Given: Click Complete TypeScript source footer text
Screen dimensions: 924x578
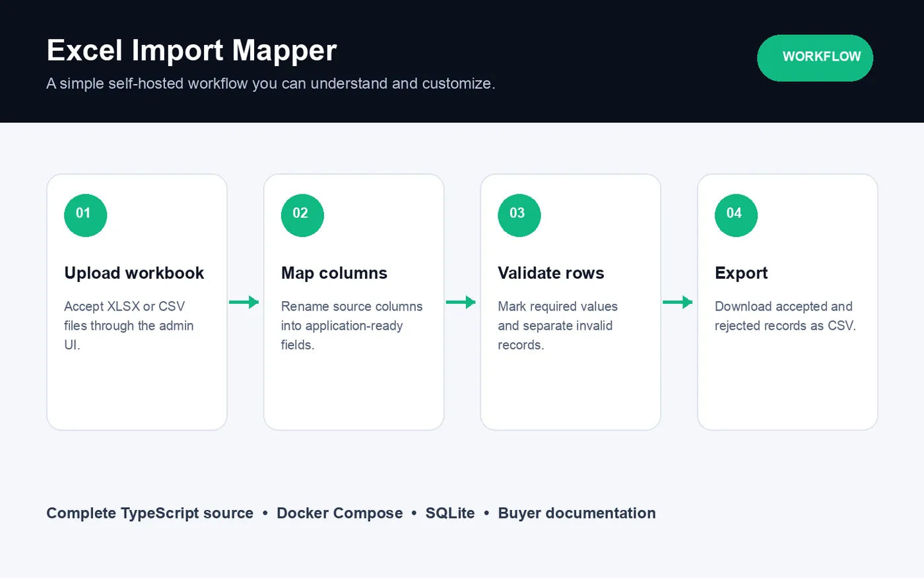Looking at the screenshot, I should coord(150,513).
